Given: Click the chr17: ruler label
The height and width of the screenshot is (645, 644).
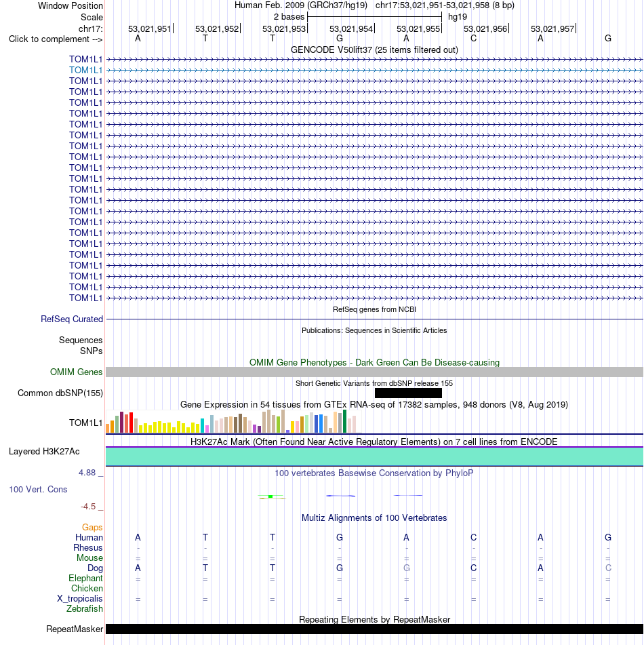Looking at the screenshot, I should (x=90, y=28).
